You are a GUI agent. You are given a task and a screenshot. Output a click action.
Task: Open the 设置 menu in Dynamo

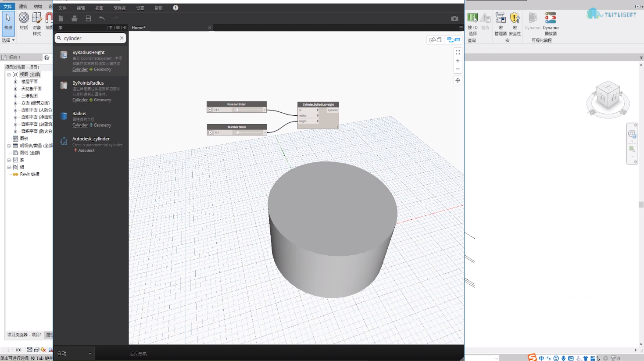140,8
